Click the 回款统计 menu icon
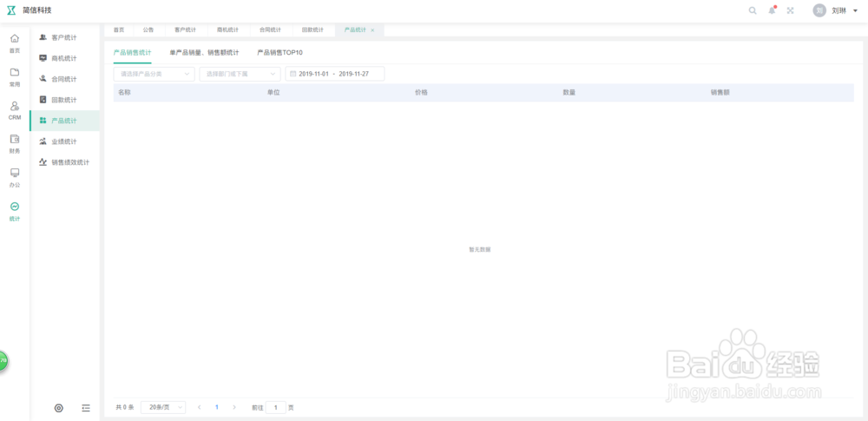Image resolution: width=868 pixels, height=421 pixels. (43, 100)
